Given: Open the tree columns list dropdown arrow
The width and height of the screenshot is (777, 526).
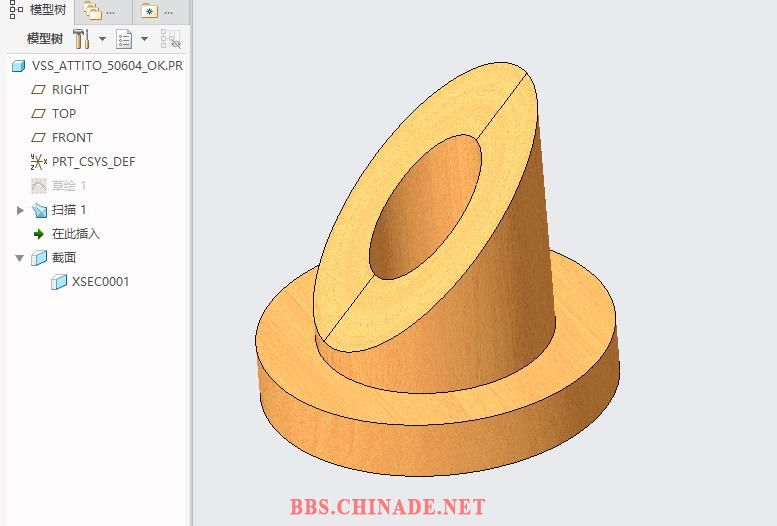Looking at the screenshot, I should point(144,39).
